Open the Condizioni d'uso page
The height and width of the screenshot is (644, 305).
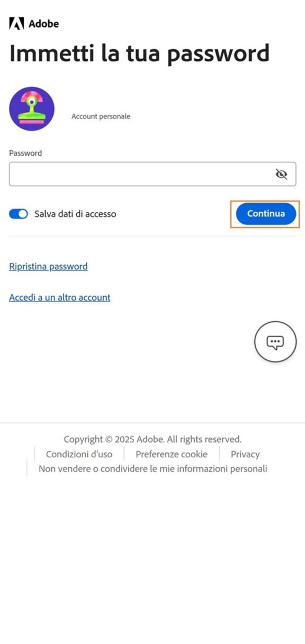coord(78,454)
